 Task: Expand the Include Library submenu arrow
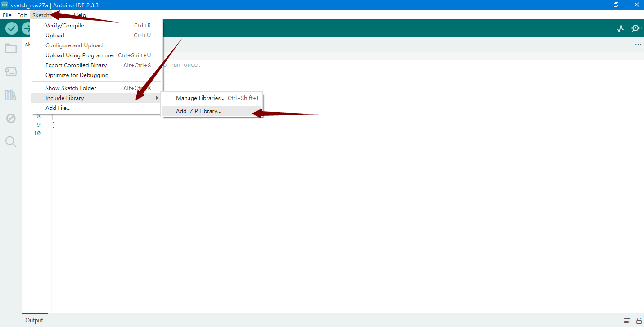157,98
